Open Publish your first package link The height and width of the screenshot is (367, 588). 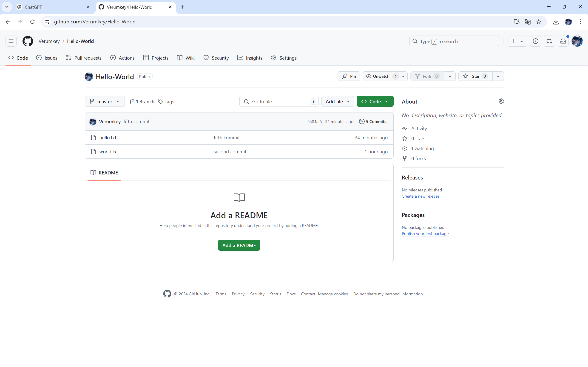[x=425, y=233]
